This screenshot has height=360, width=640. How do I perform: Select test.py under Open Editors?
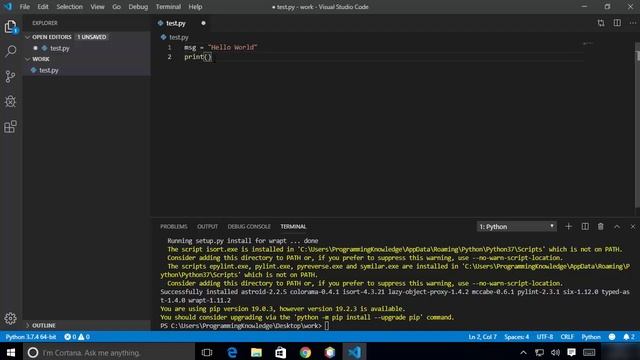60,48
